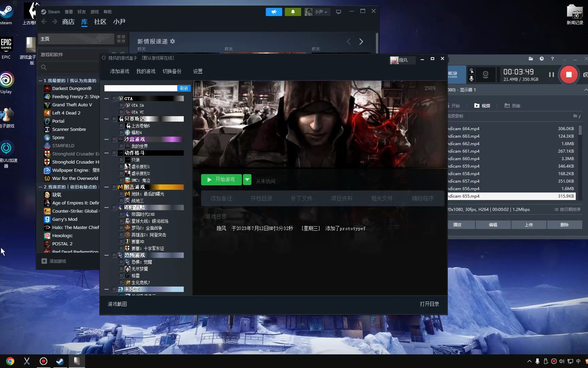
Task: Toggle Bandicam microphone recording icon
Action: 471,79
